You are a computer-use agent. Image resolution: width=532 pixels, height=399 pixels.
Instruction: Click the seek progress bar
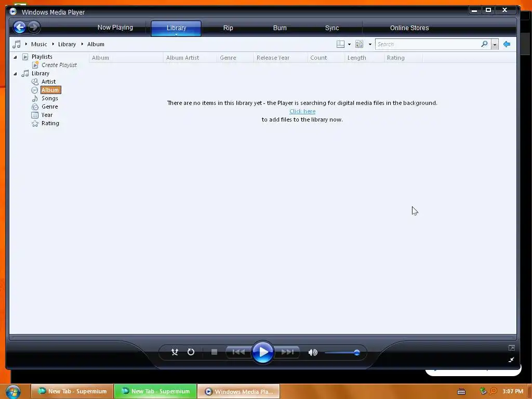tap(262, 337)
